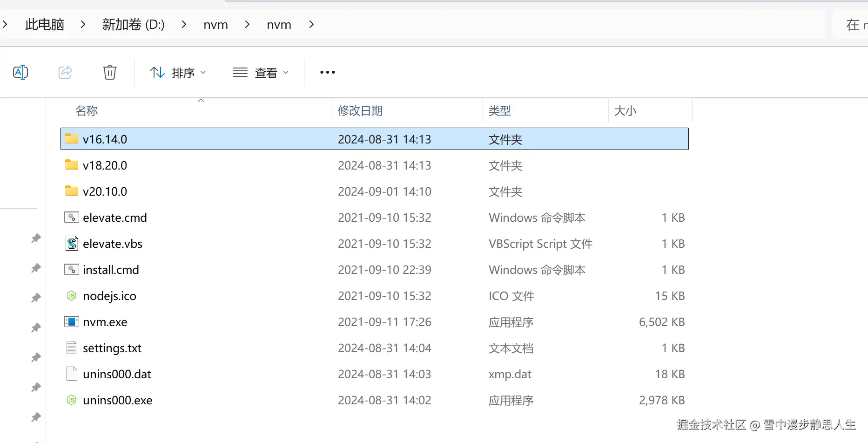Click the 文本文档 type cell

click(511, 348)
